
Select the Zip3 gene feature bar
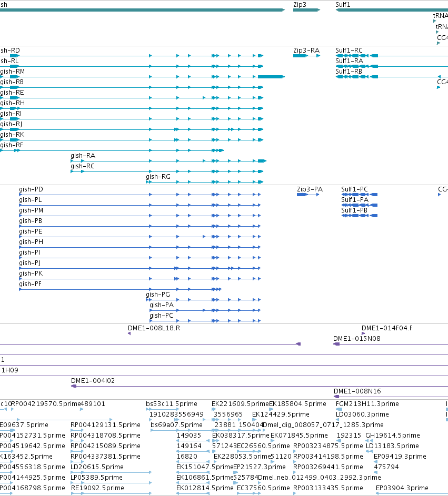(306, 10)
